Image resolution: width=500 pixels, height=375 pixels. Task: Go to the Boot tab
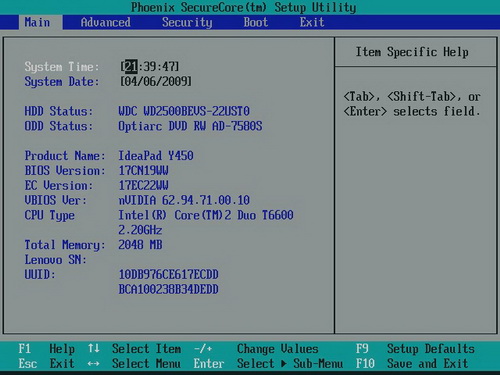click(x=256, y=22)
